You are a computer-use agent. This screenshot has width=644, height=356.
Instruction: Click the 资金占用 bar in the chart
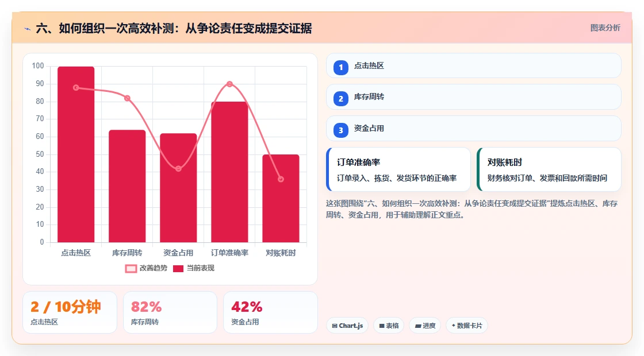coord(178,188)
